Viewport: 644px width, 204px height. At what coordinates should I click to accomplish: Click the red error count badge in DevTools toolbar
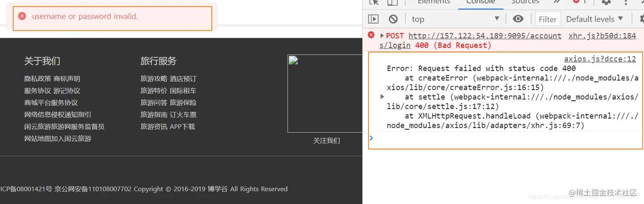[x=579, y=2]
